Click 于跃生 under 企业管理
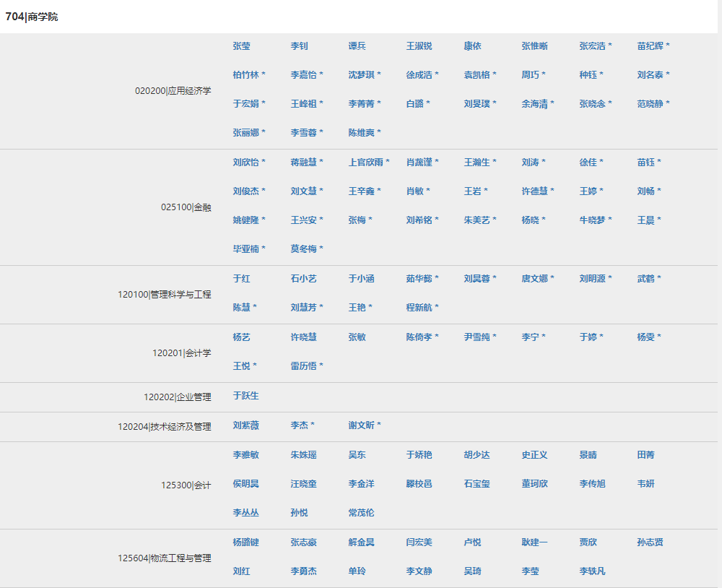Image resolution: width=722 pixels, height=588 pixels. pyautogui.click(x=245, y=396)
